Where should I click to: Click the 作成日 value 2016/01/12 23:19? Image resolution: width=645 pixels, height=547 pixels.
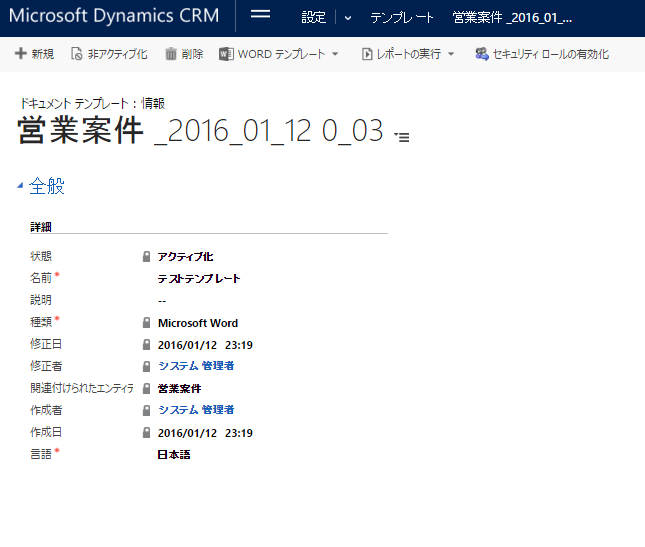pyautogui.click(x=205, y=433)
